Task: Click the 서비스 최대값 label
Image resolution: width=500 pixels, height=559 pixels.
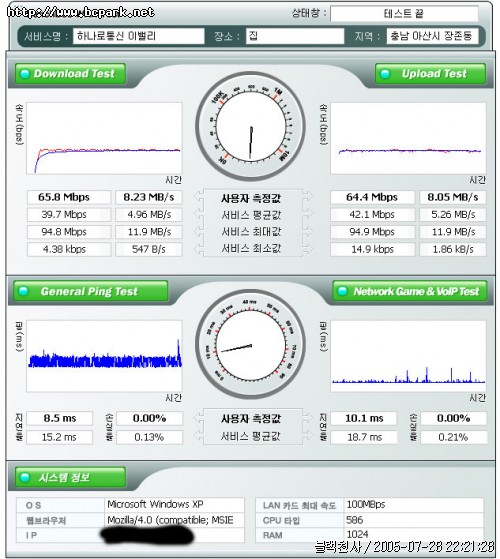Action: pyautogui.click(x=251, y=232)
